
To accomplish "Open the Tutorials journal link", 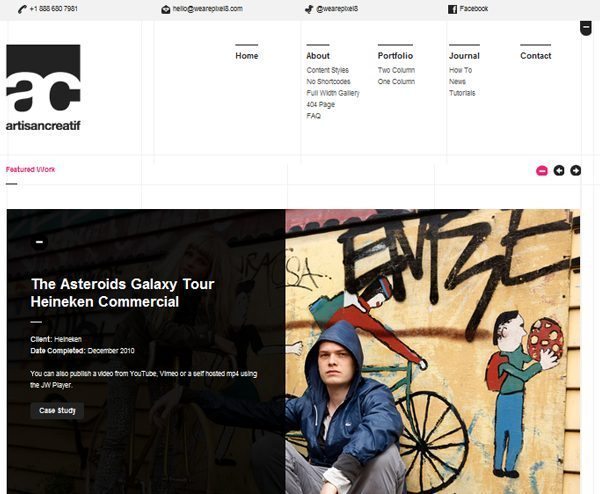I will pos(462,93).
